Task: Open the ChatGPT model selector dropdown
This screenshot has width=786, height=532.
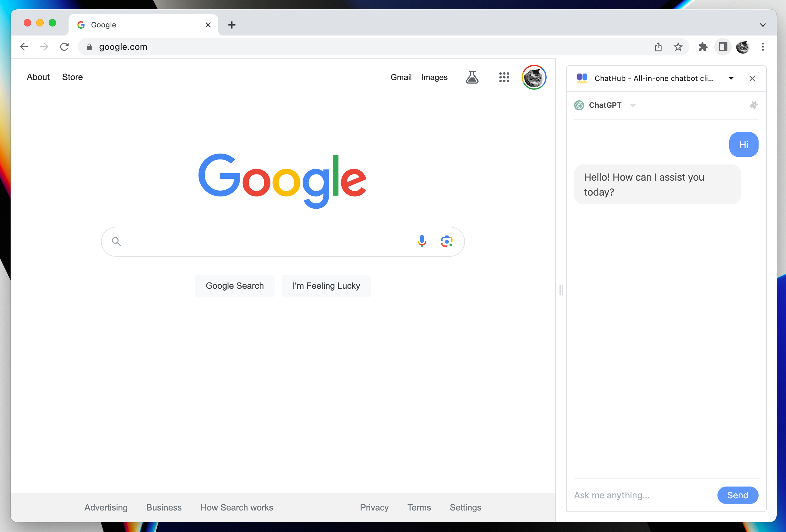Action: tap(633, 105)
